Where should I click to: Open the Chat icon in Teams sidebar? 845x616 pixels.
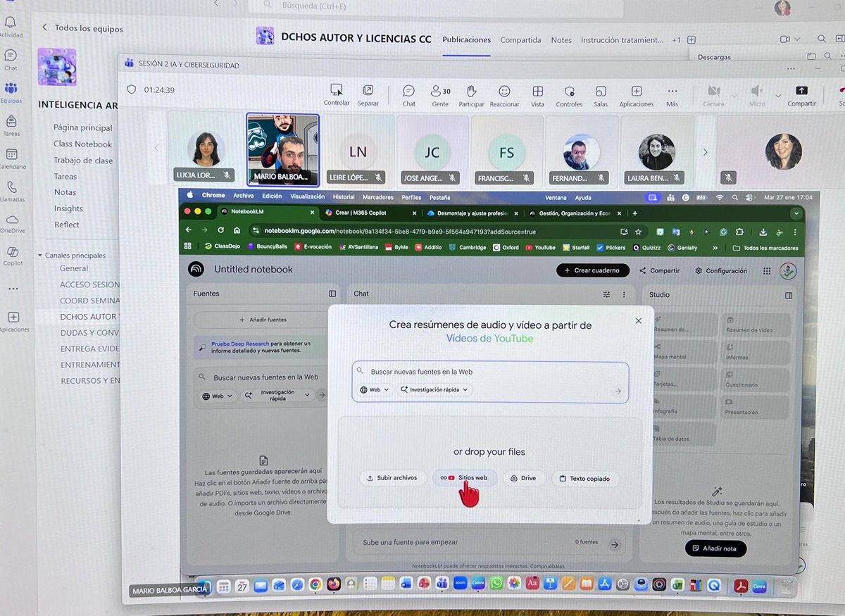pos(11,59)
